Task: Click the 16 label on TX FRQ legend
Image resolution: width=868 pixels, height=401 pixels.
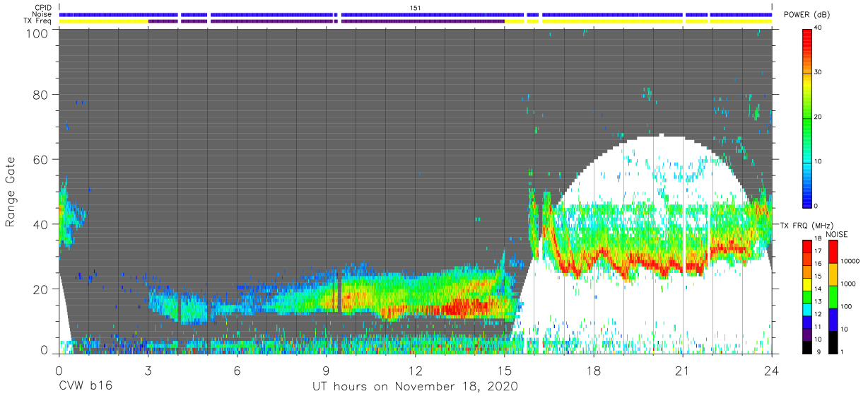Action: pyautogui.click(x=818, y=263)
